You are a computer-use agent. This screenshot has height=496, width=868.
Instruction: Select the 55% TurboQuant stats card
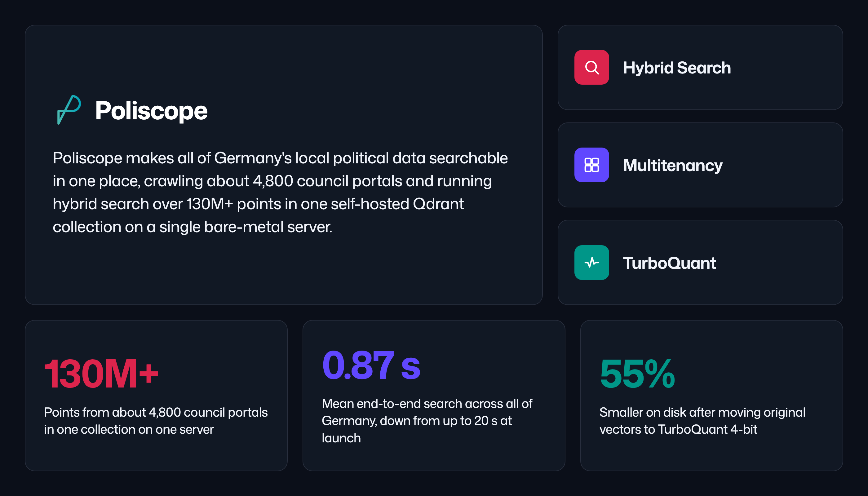tap(712, 395)
